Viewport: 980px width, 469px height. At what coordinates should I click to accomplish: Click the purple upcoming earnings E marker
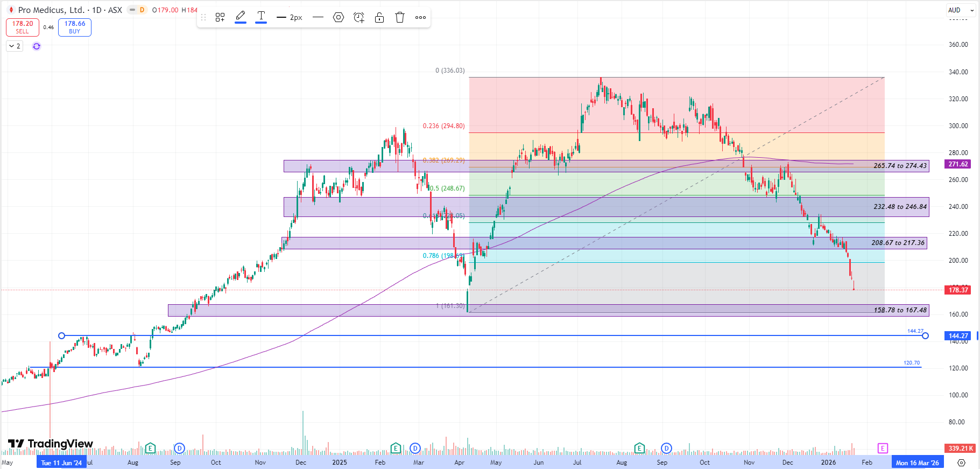(883, 448)
